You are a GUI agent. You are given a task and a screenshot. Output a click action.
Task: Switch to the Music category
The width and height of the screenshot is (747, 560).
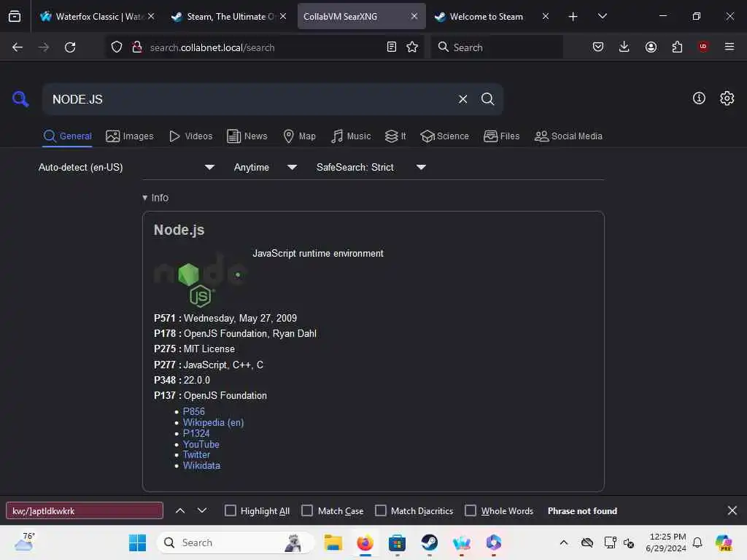[351, 136]
